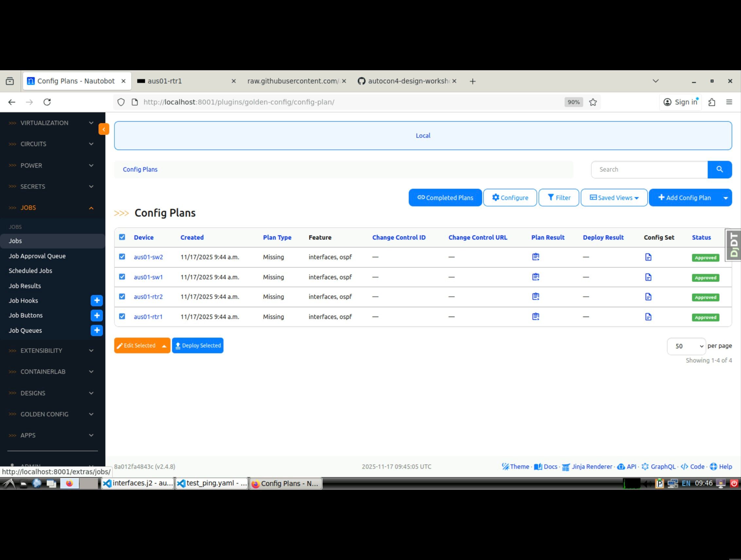
Task: Open the Django Debug Toolbar tab
Action: [733, 245]
